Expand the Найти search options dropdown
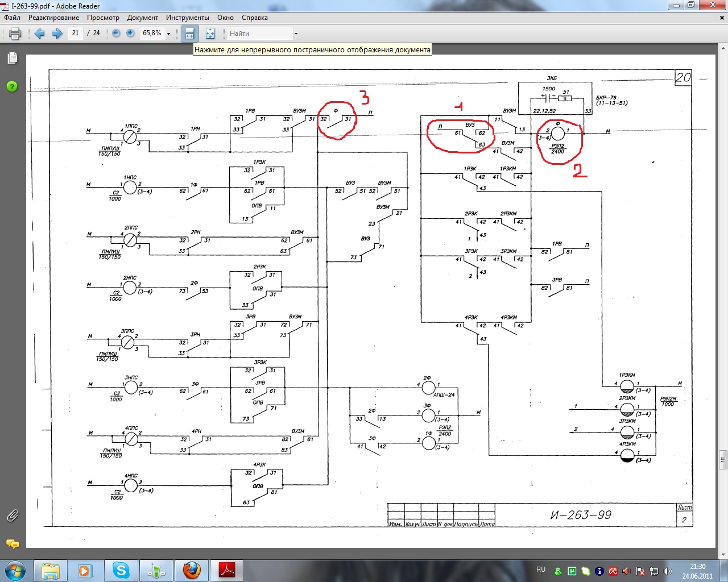 296,34
